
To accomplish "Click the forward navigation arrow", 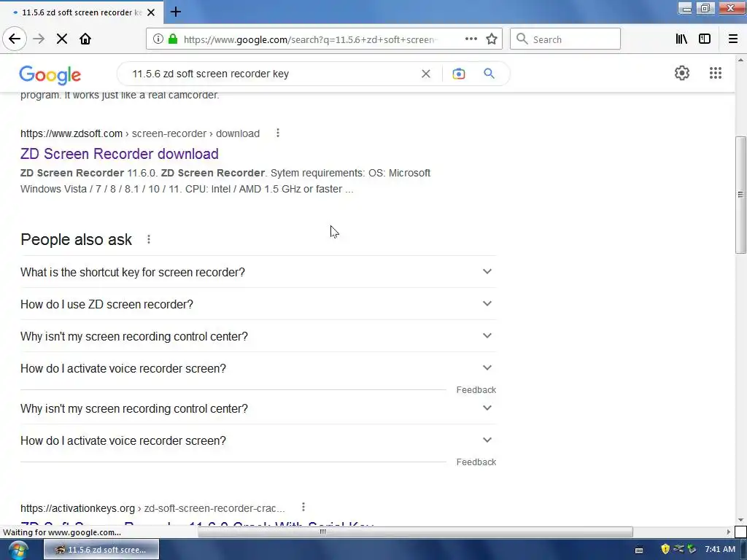I will 39,39.
